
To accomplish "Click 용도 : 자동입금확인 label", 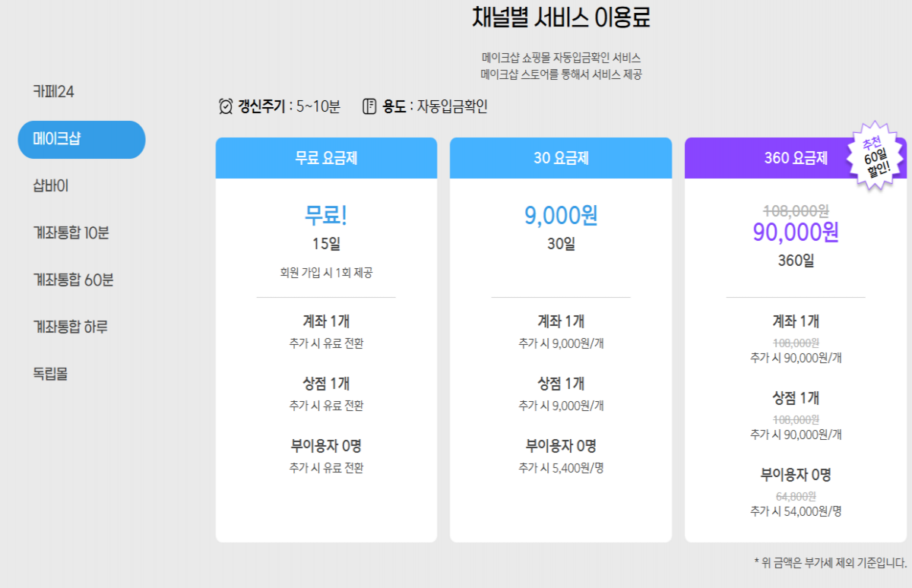I will pyautogui.click(x=435, y=106).
